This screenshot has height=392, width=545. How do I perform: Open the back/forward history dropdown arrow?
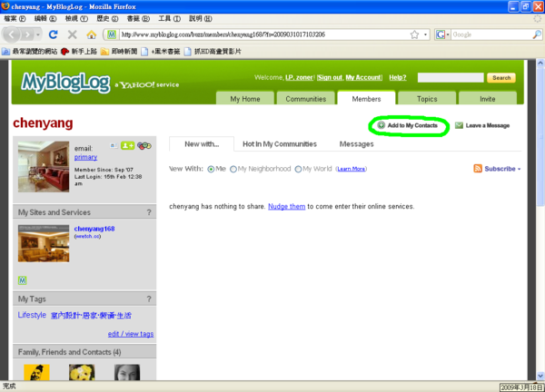tap(38, 34)
